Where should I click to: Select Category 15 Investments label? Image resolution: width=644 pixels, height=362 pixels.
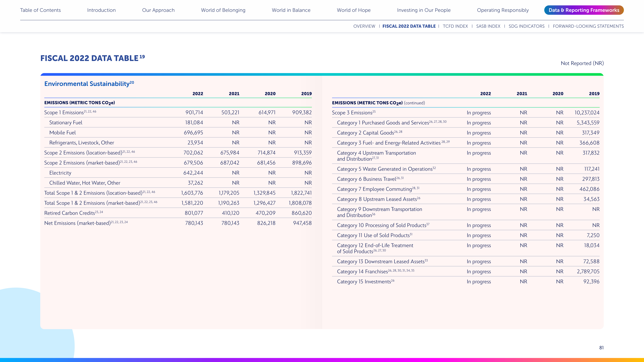click(x=366, y=282)
